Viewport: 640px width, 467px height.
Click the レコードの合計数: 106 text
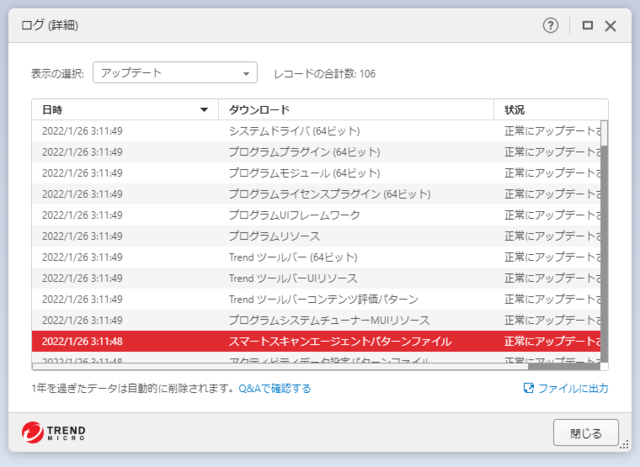(324, 74)
